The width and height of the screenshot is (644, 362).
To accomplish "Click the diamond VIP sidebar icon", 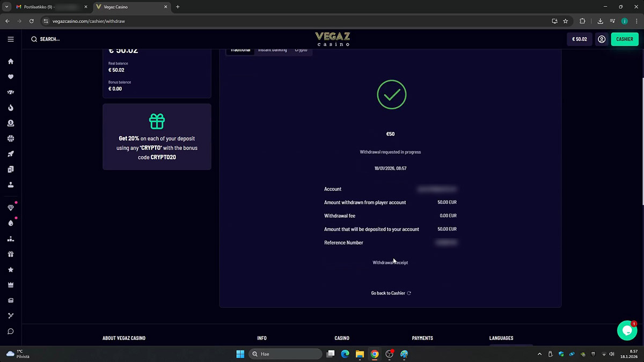I will (11, 208).
